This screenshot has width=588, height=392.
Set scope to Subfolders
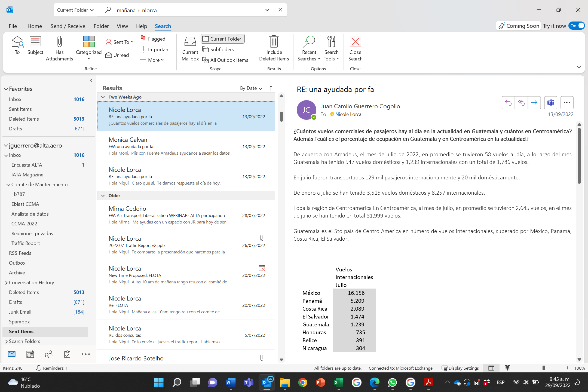(218, 49)
